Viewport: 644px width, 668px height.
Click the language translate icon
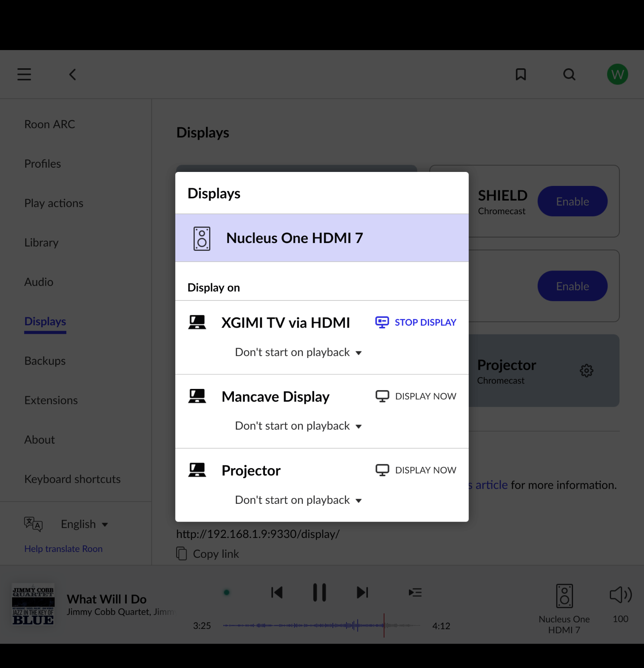click(33, 524)
